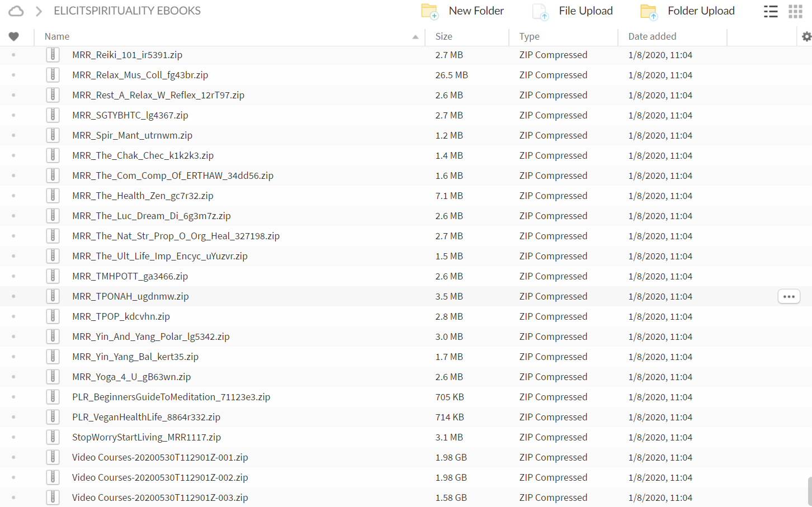Image resolution: width=812 pixels, height=507 pixels.
Task: Toggle favourite dot for MRR_The_Ult_Life_Imp_Encyc_uYuzvr.zip
Action: pyautogui.click(x=13, y=256)
